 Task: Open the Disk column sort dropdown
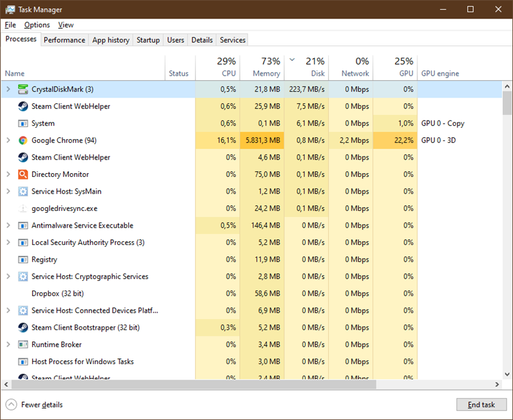pyautogui.click(x=292, y=58)
